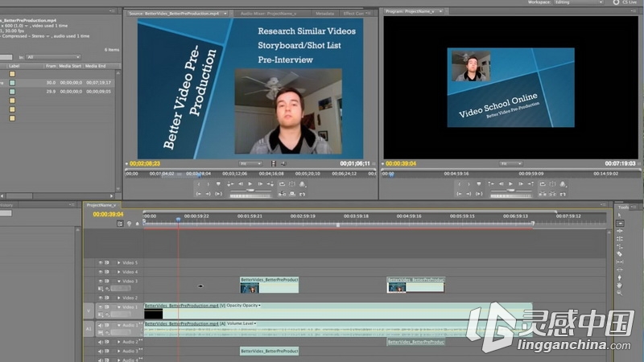Open Opacity effect menu on Video 1 clip
This screenshot has width=644, height=362.
pyautogui.click(x=243, y=306)
